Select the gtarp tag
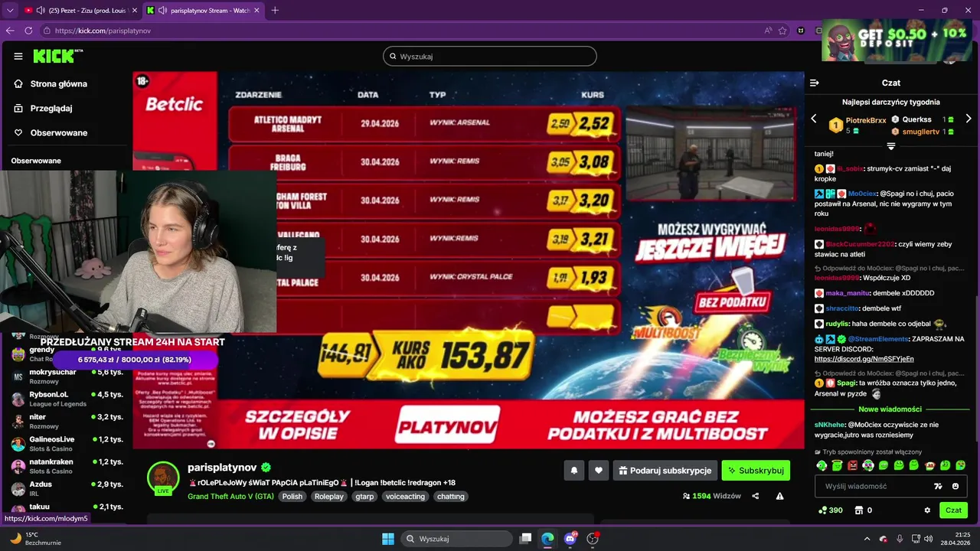This screenshot has height=551, width=980. (365, 496)
